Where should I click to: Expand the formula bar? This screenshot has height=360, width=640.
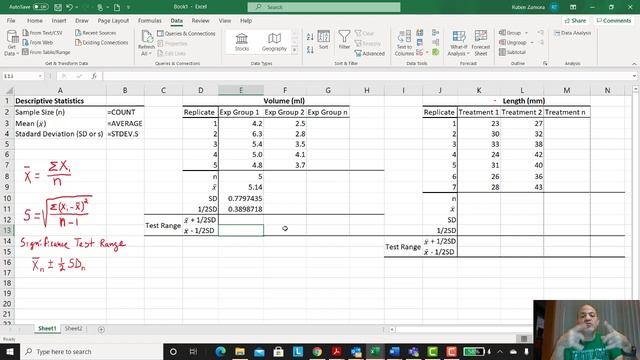tap(634, 76)
